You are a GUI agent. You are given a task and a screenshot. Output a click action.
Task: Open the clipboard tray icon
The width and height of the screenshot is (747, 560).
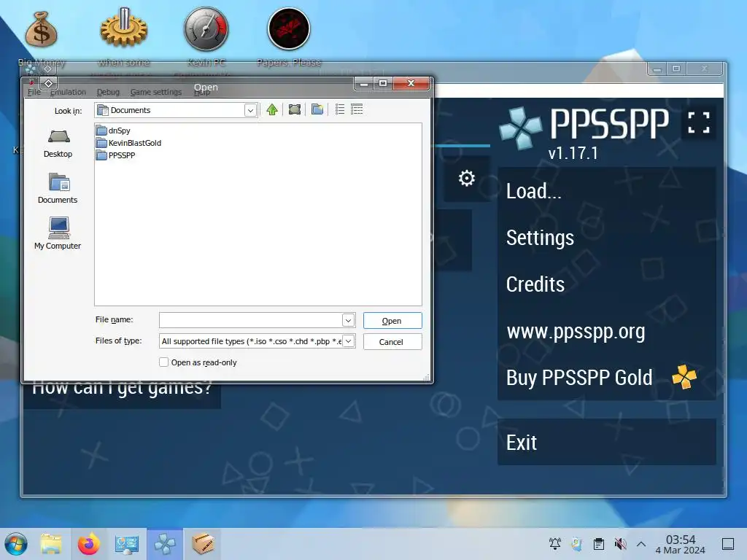tap(599, 544)
